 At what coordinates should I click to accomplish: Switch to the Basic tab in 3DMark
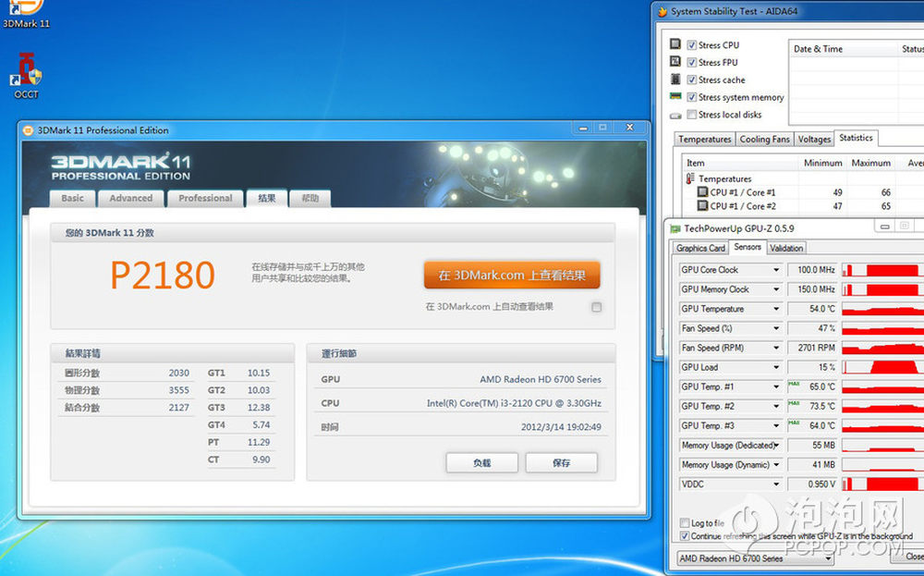[72, 198]
